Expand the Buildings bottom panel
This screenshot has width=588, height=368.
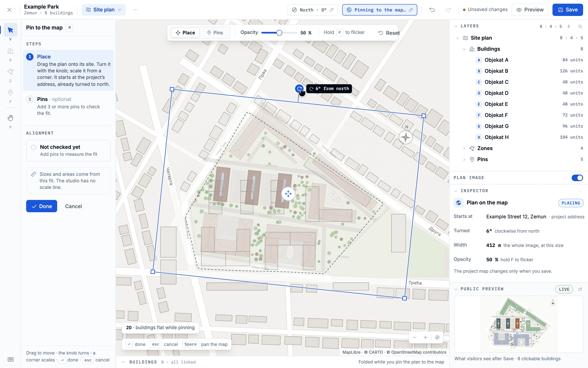[123, 362]
